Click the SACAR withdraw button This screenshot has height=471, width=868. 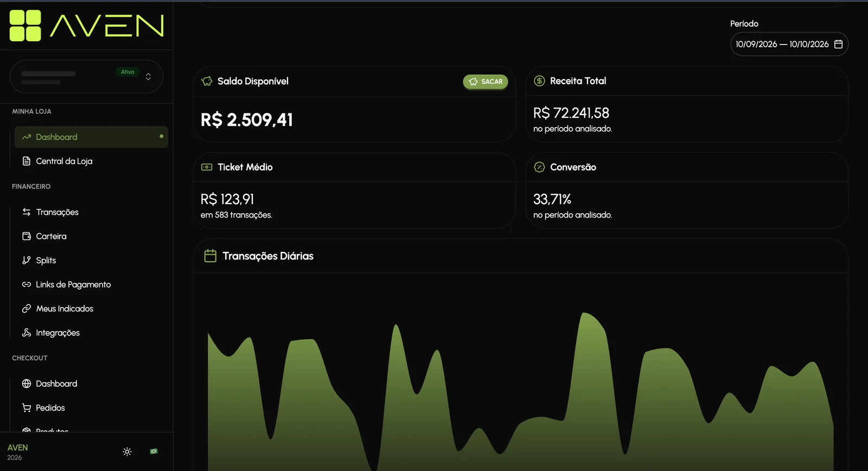coord(486,81)
